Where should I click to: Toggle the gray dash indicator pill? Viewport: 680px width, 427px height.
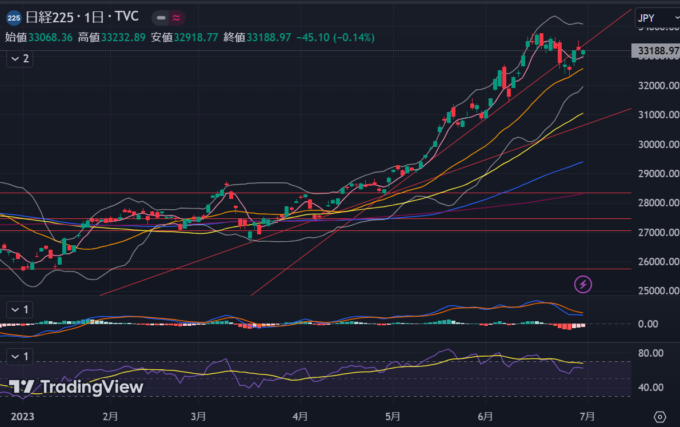pos(163,17)
